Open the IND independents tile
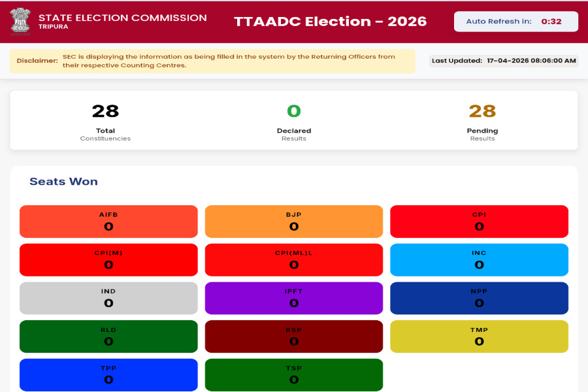 coord(108,298)
